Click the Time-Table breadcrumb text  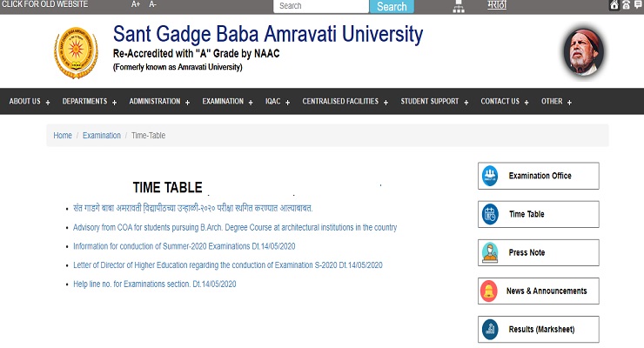tap(148, 136)
